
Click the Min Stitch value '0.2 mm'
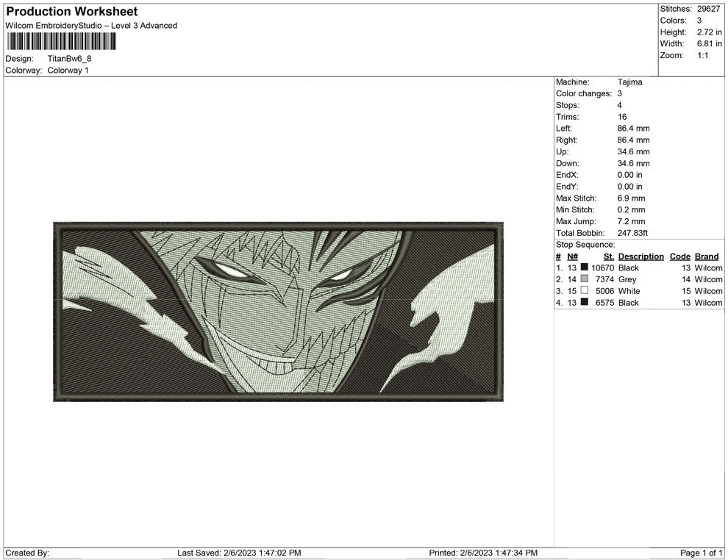631,209
